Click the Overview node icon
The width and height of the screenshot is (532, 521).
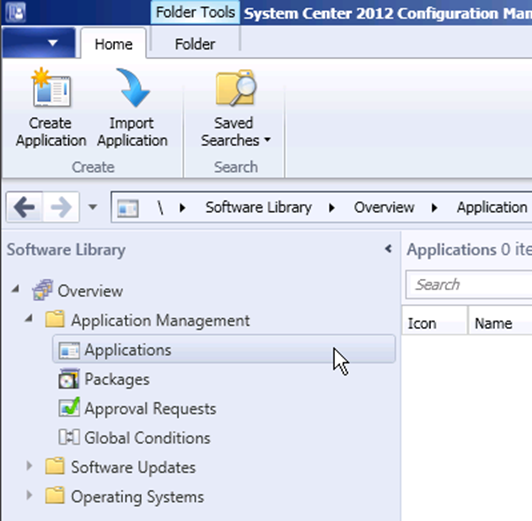click(x=42, y=290)
